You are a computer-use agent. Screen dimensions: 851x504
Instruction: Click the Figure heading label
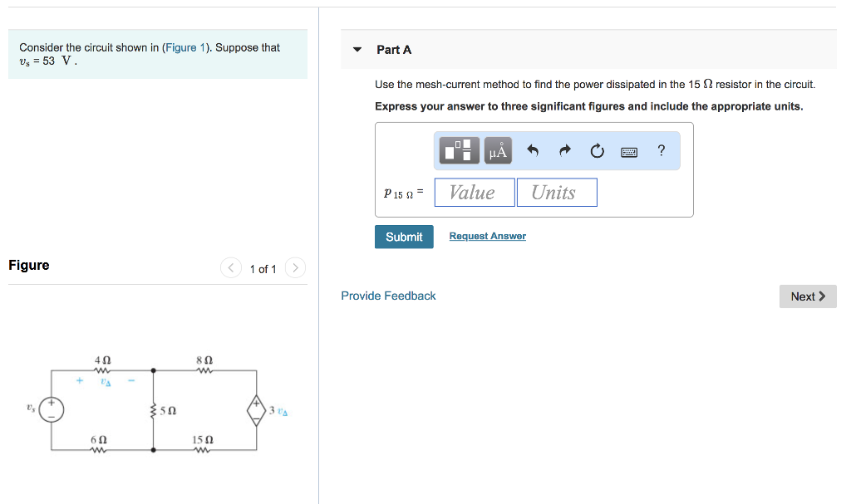(x=28, y=265)
